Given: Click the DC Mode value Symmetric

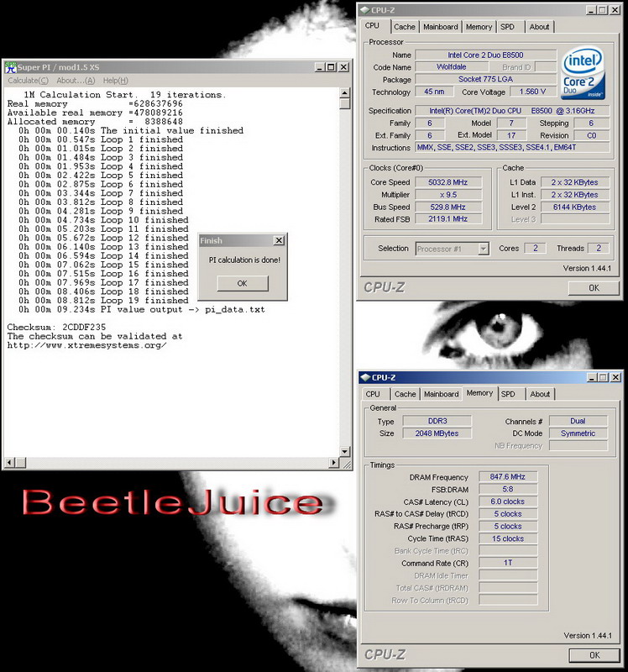Looking at the screenshot, I should [578, 433].
